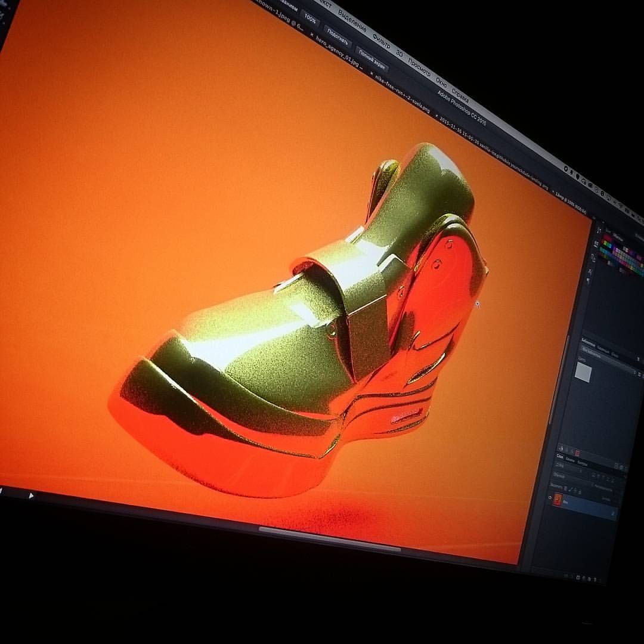Image resolution: width=644 pixels, height=644 pixels.
Task: Open the Слои layers tab
Action: (x=559, y=456)
